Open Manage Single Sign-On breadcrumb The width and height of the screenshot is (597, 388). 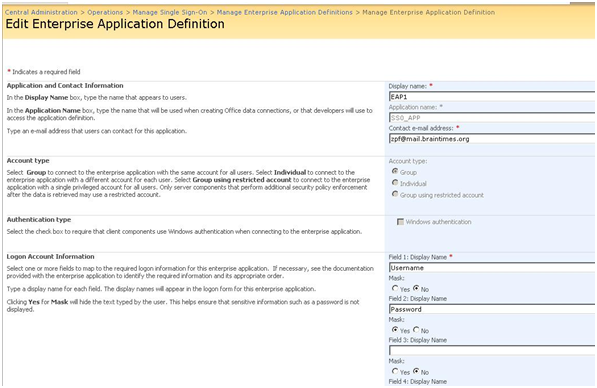pos(170,12)
